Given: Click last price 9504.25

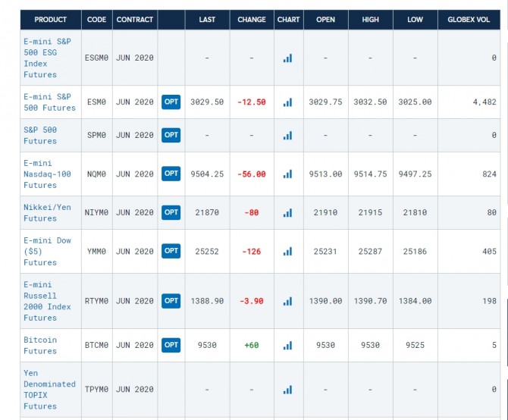Looking at the screenshot, I should click(x=207, y=174).
